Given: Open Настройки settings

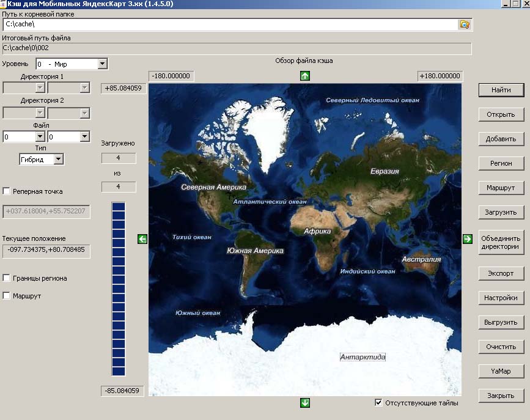Looking at the screenshot, I should [x=501, y=298].
